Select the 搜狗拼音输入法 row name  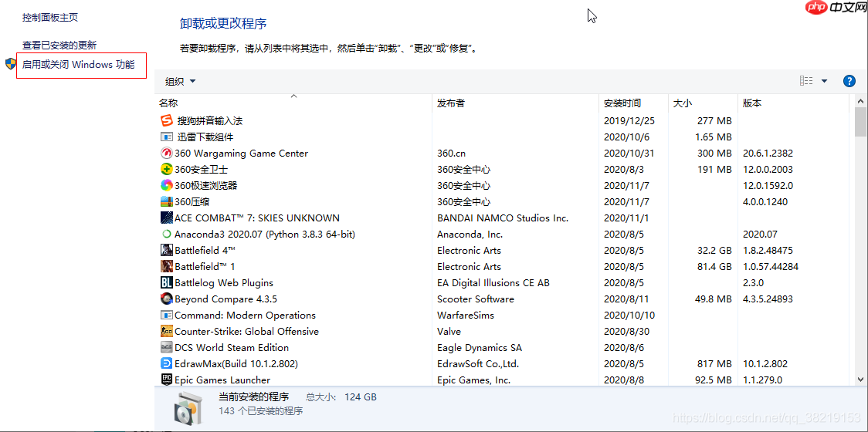pos(210,120)
